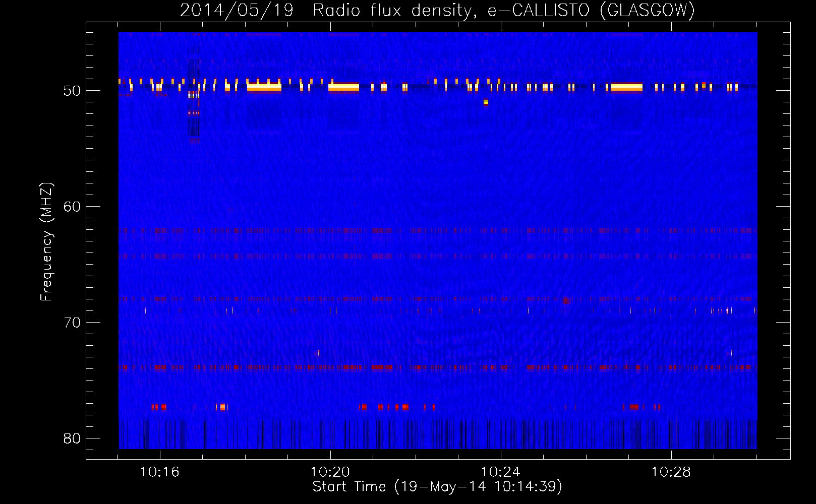Click the date "2014/05/19" in the title
The height and width of the screenshot is (504, 816).
[237, 11]
